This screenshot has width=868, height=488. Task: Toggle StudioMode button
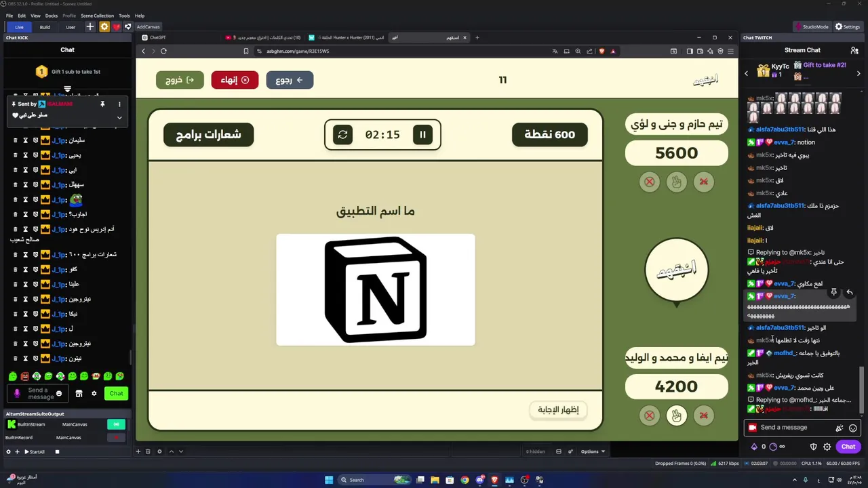point(812,27)
